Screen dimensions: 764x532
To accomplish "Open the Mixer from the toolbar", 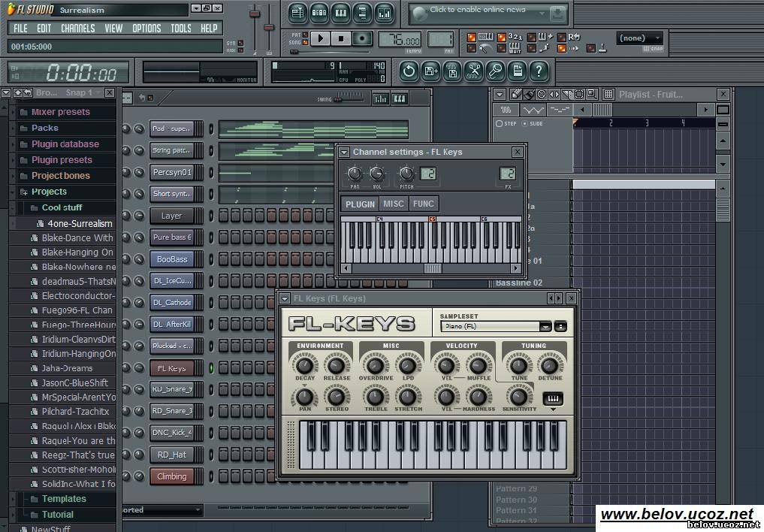I will (x=384, y=14).
